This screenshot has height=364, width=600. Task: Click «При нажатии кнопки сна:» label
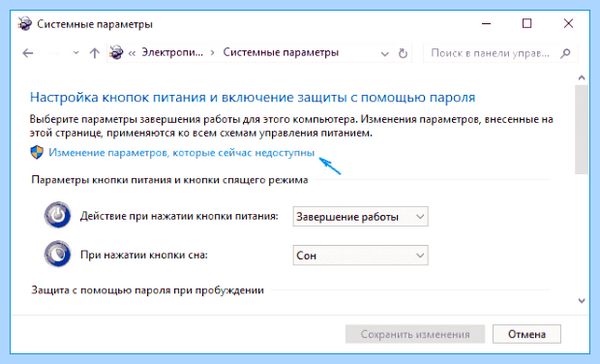(x=144, y=255)
